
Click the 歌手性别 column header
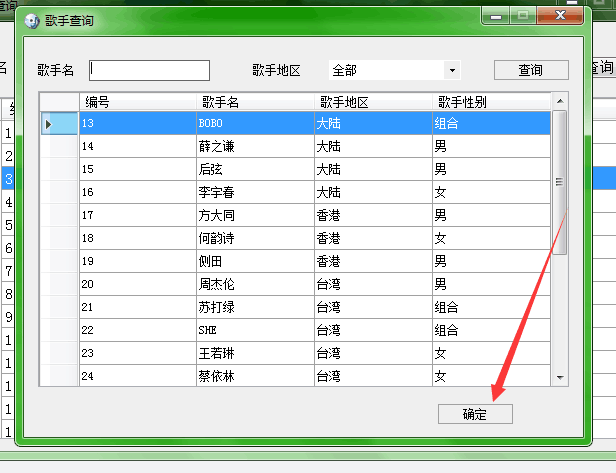pyautogui.click(x=491, y=102)
